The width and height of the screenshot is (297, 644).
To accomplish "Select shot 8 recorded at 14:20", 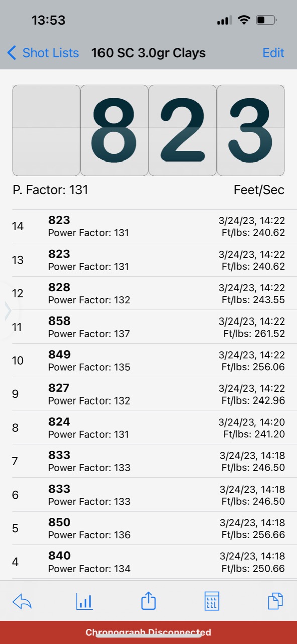I will pos(148,428).
